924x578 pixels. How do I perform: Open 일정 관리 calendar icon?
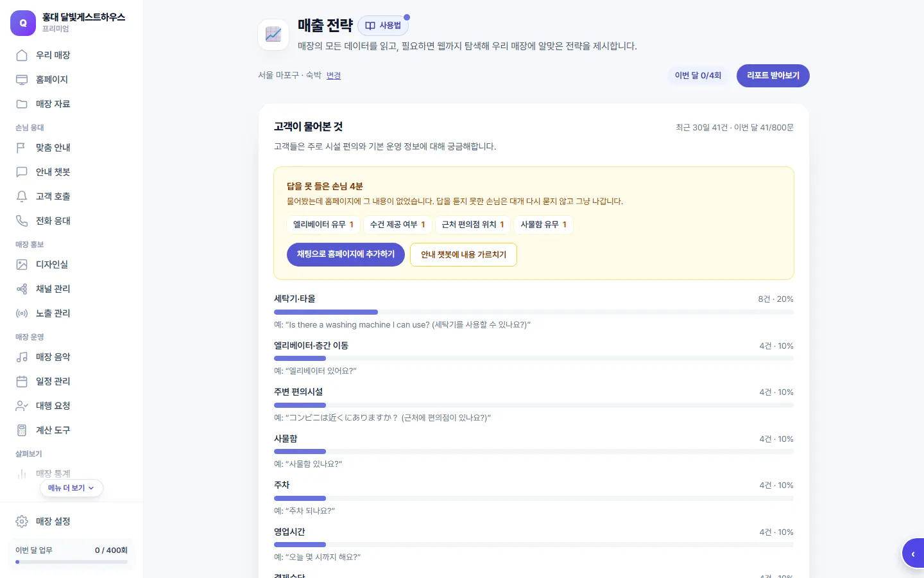(x=22, y=381)
